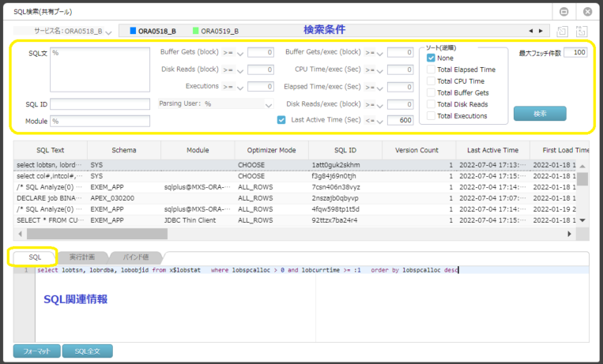The width and height of the screenshot is (603, 364).
Task: Focus the Module input field
Action: coord(100,121)
